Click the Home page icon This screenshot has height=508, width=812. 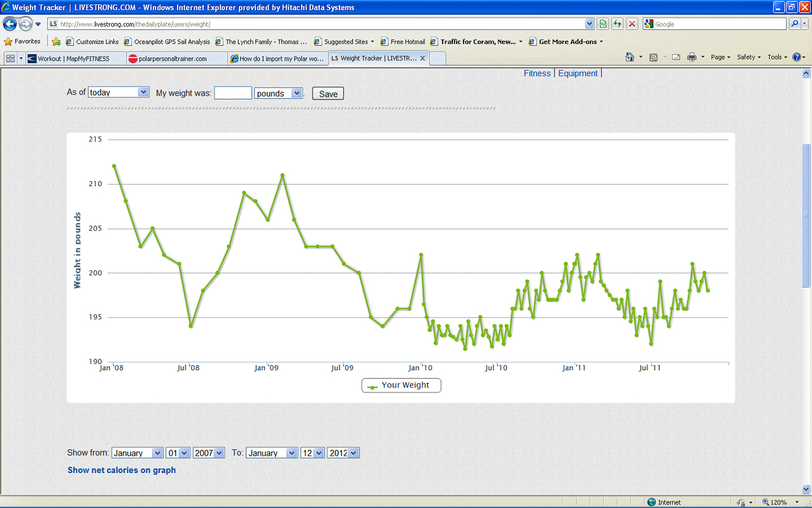coord(630,57)
